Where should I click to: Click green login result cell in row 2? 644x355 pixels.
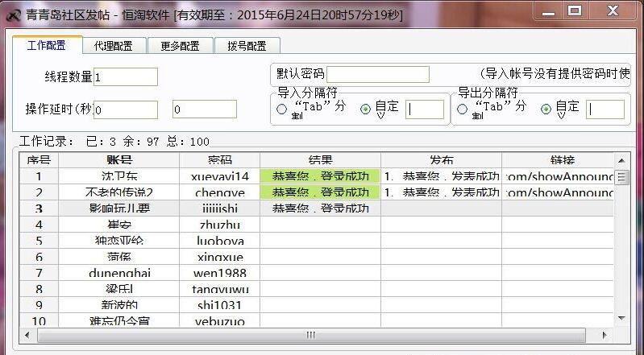tap(320, 192)
